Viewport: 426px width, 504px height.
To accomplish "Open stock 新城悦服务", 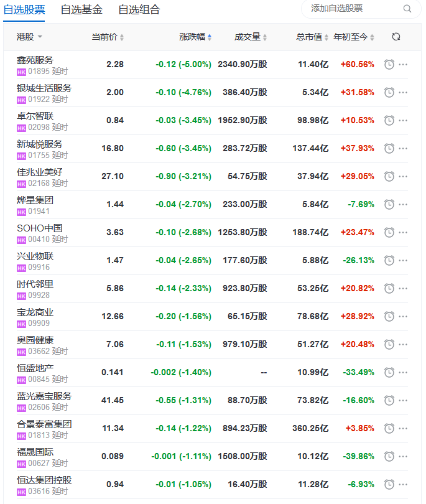I will (x=40, y=144).
